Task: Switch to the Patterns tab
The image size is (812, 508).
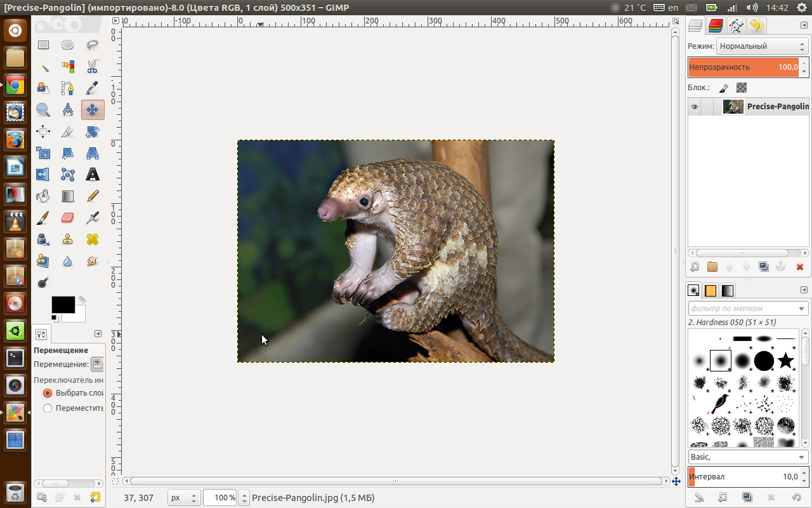Action: point(710,290)
